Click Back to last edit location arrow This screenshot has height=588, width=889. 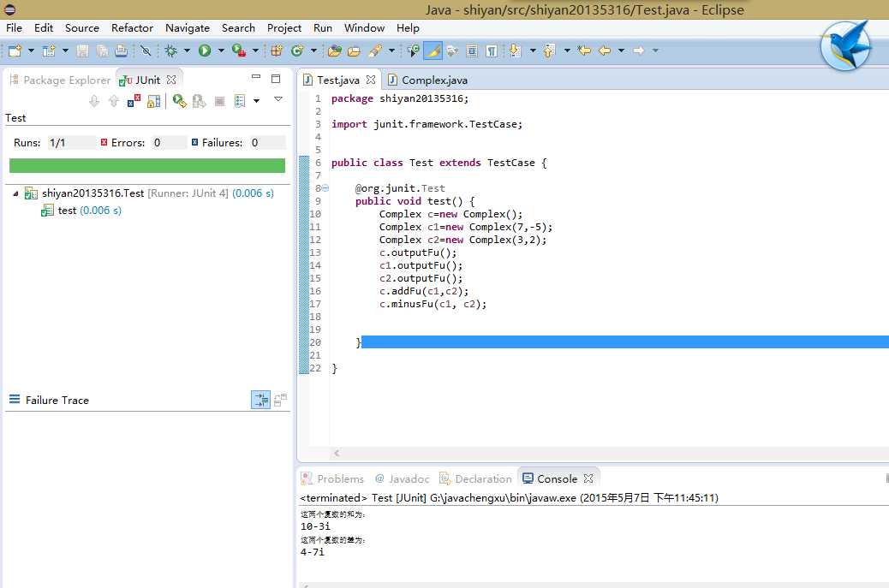pos(584,51)
